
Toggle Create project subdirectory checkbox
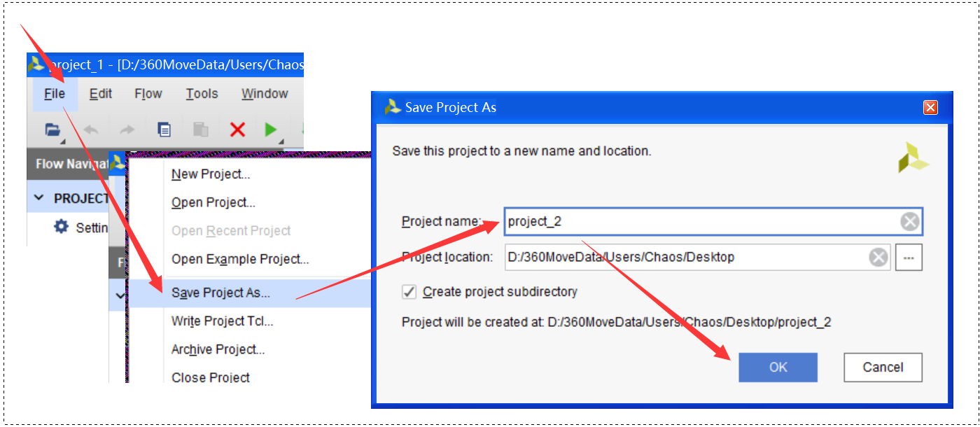pyautogui.click(x=409, y=292)
